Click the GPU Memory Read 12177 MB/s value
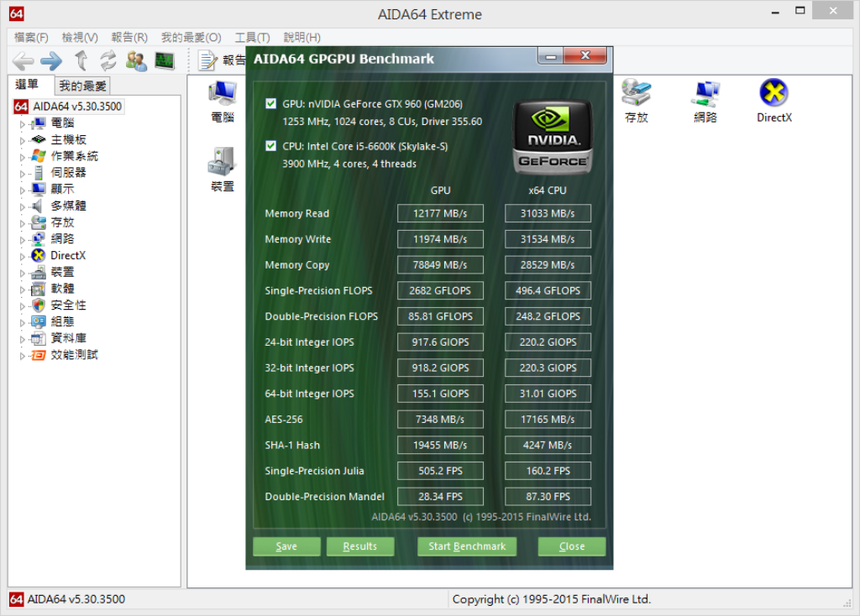The image size is (860, 616). (x=440, y=213)
